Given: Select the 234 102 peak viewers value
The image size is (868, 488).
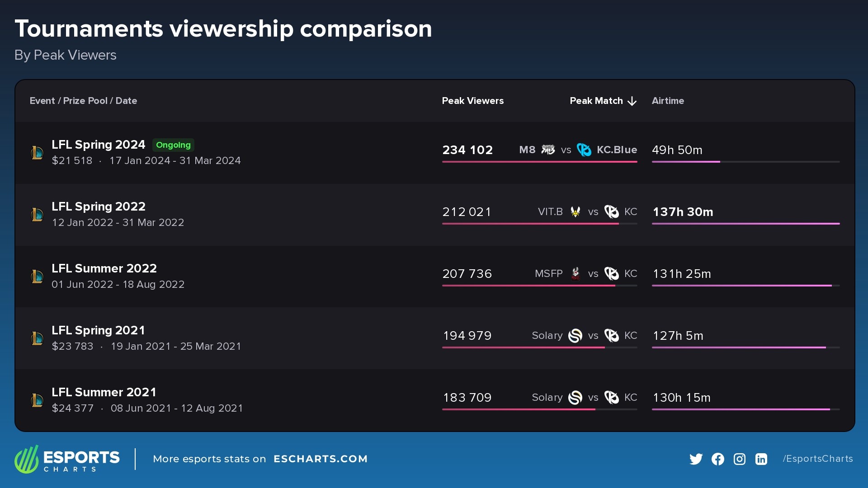Looking at the screenshot, I should 467,150.
